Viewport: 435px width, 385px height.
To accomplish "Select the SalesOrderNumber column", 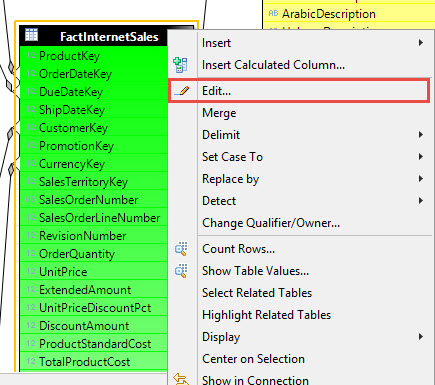I will click(x=93, y=199).
